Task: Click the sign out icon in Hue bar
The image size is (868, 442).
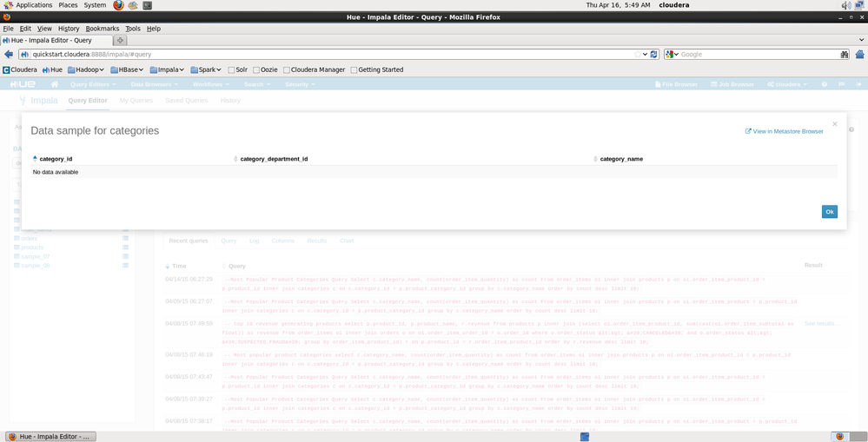Action: point(858,84)
